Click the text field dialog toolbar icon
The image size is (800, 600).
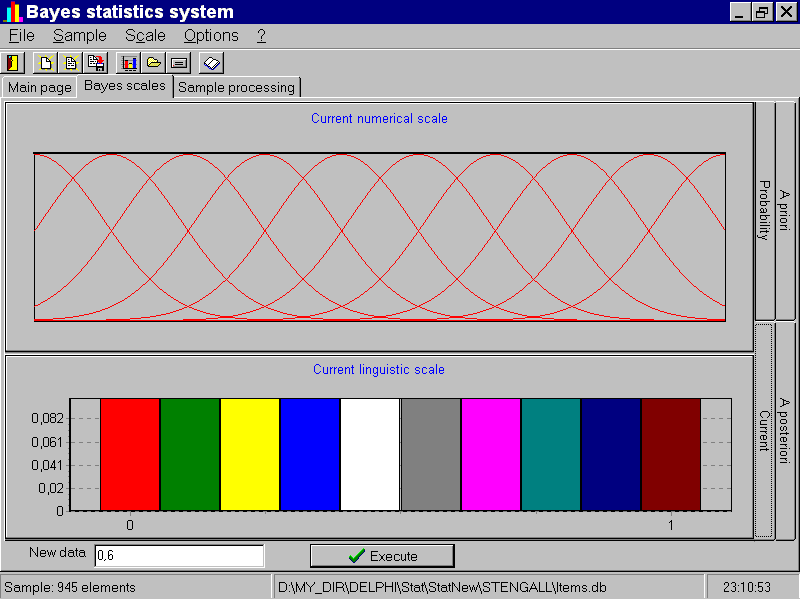tap(179, 63)
